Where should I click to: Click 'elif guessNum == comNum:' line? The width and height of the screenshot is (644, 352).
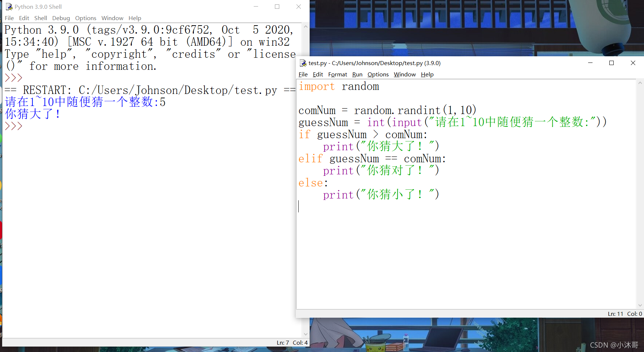pos(372,159)
